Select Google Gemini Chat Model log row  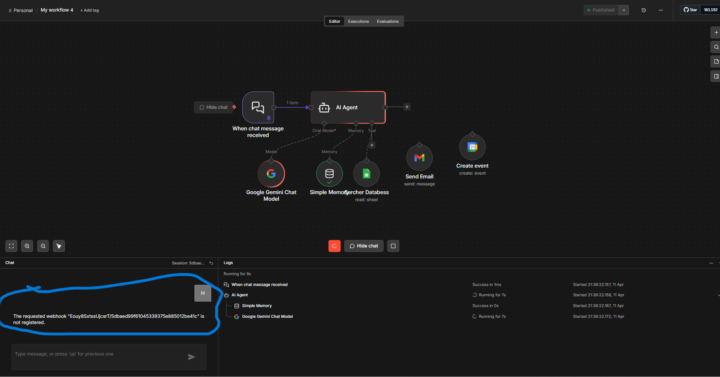[468, 316]
